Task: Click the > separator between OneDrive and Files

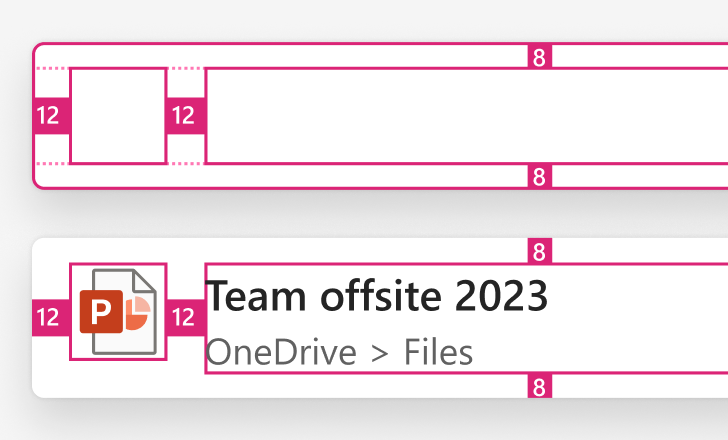Action: point(380,354)
